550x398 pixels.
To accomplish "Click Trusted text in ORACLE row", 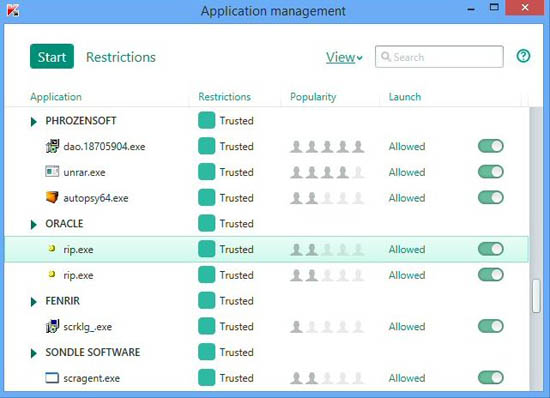I will pos(237,224).
